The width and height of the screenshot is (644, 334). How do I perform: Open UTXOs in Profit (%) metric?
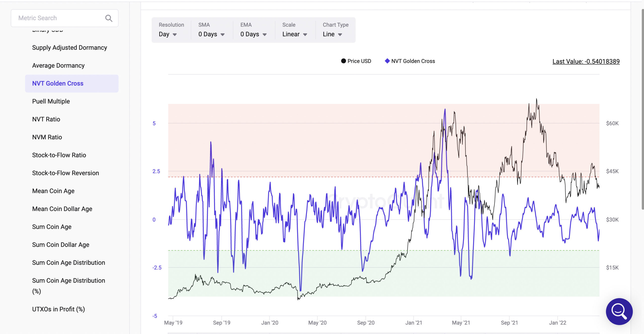(58, 309)
